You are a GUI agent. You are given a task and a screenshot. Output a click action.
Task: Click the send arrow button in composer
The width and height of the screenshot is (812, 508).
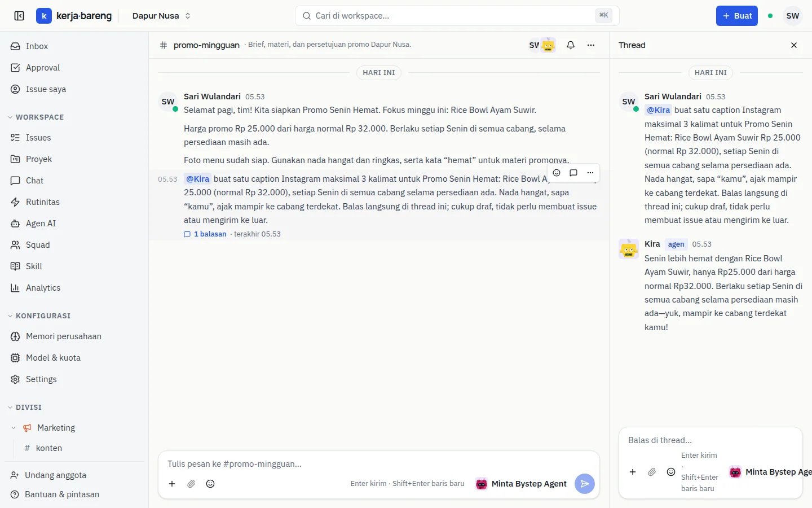585,484
